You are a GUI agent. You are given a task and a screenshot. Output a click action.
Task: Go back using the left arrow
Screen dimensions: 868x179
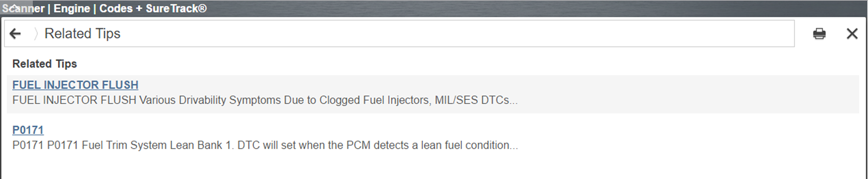coord(15,34)
